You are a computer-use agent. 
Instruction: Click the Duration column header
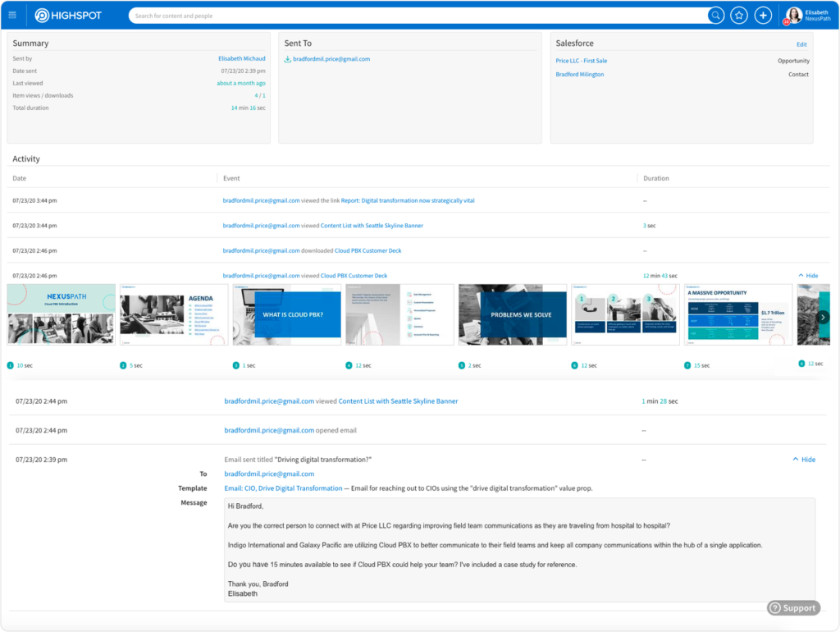pos(655,178)
